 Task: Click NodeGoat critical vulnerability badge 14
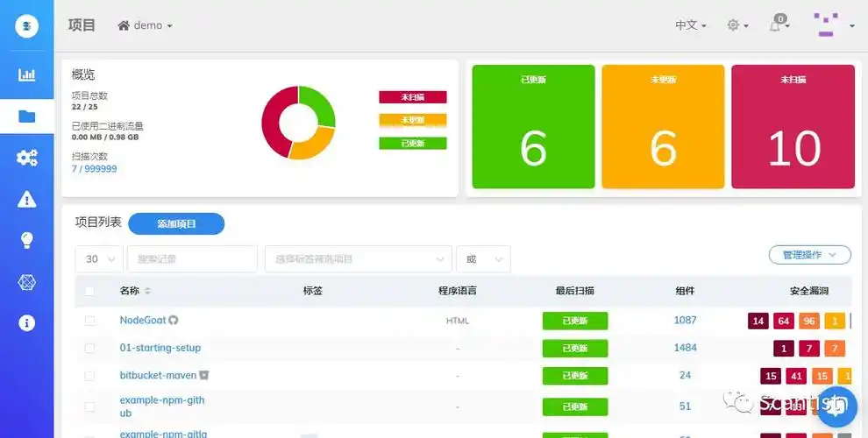tap(758, 321)
